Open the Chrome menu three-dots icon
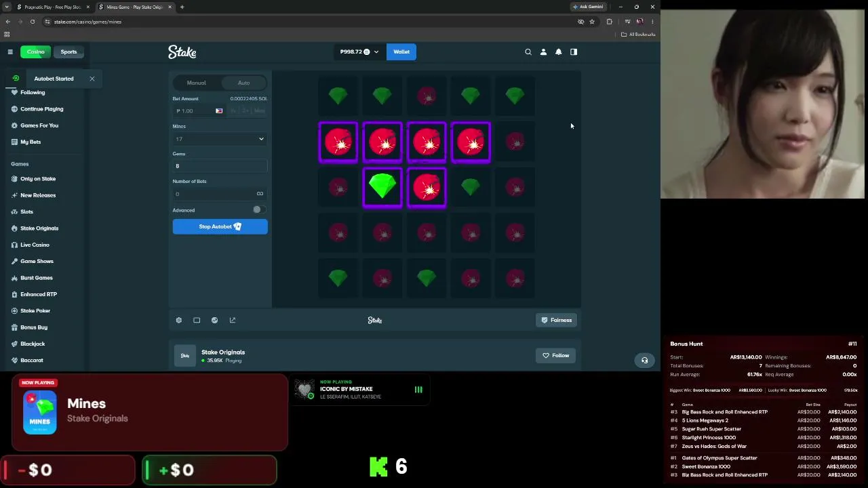 pos(652,22)
